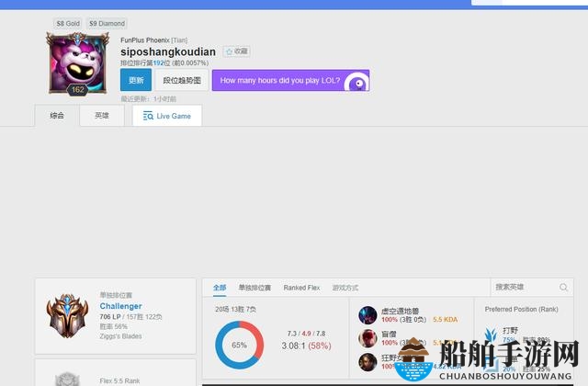This screenshot has height=386, width=588.
Task: Click the Flex 5:5 Rank emblem icon
Action: point(67,379)
